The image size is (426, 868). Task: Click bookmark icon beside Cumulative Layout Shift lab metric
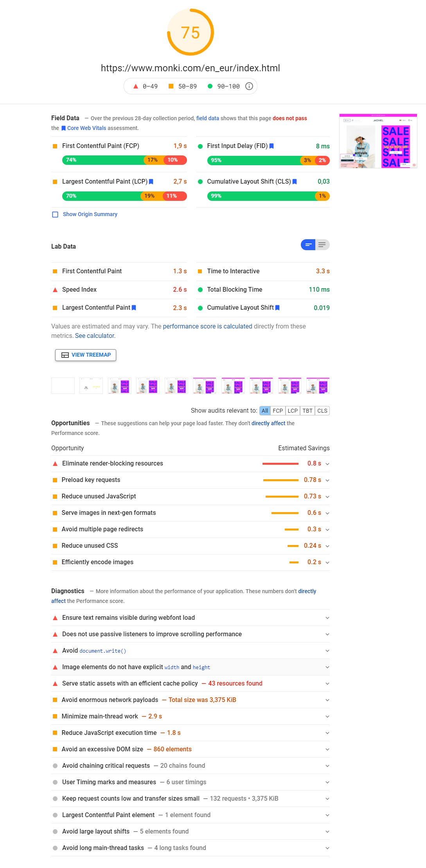[x=277, y=308]
